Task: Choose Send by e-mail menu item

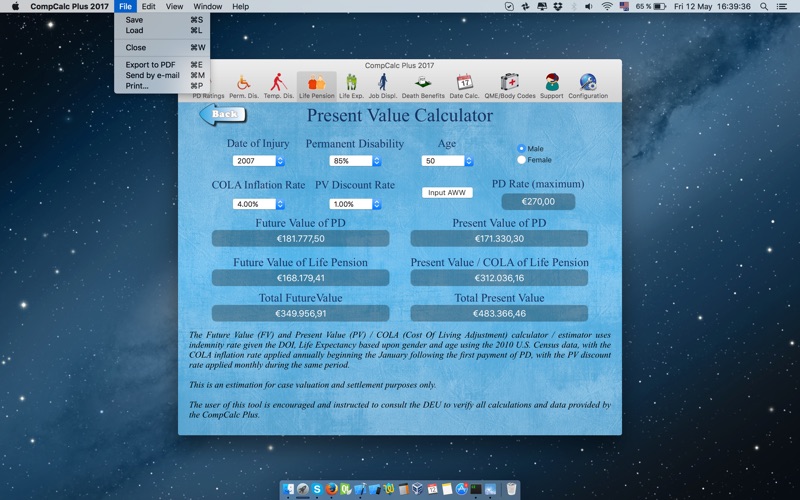Action: [x=162, y=75]
